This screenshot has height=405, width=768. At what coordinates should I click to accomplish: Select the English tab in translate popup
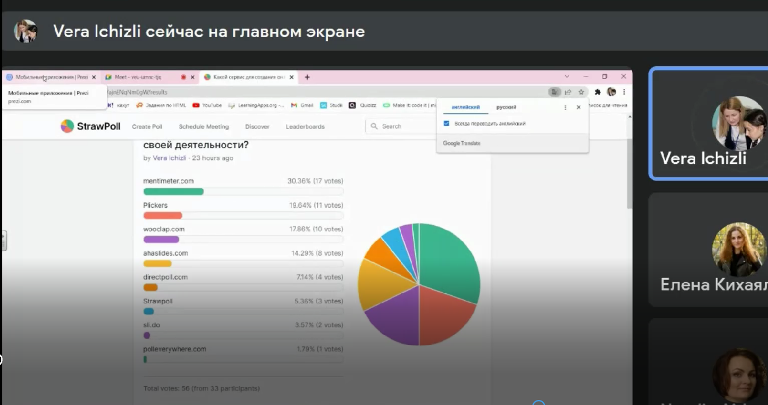(x=466, y=107)
